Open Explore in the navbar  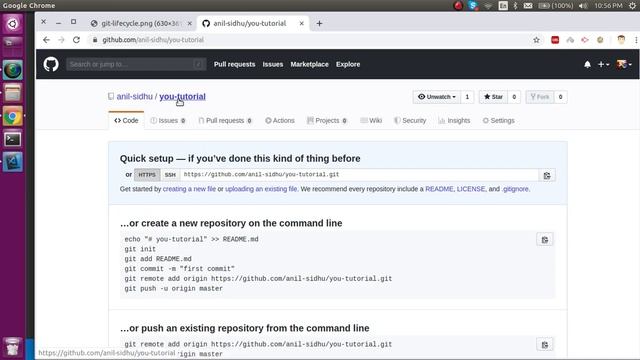pos(348,64)
